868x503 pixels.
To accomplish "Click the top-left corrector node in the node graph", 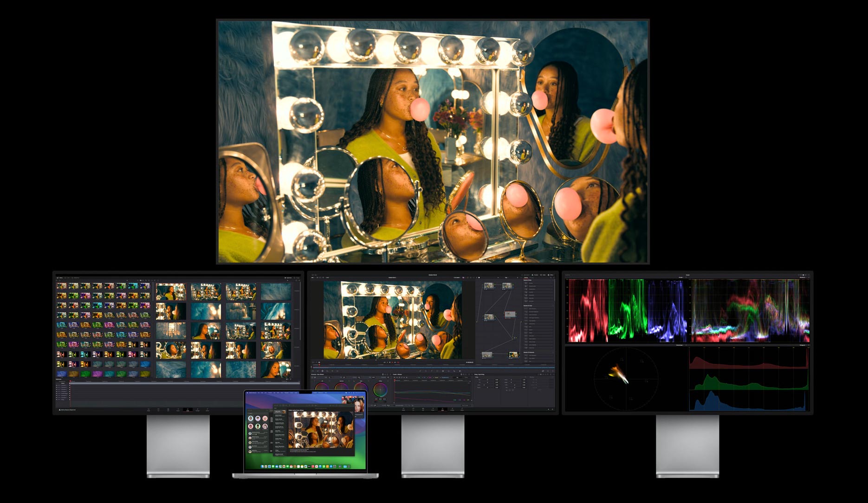I will pos(489,286).
